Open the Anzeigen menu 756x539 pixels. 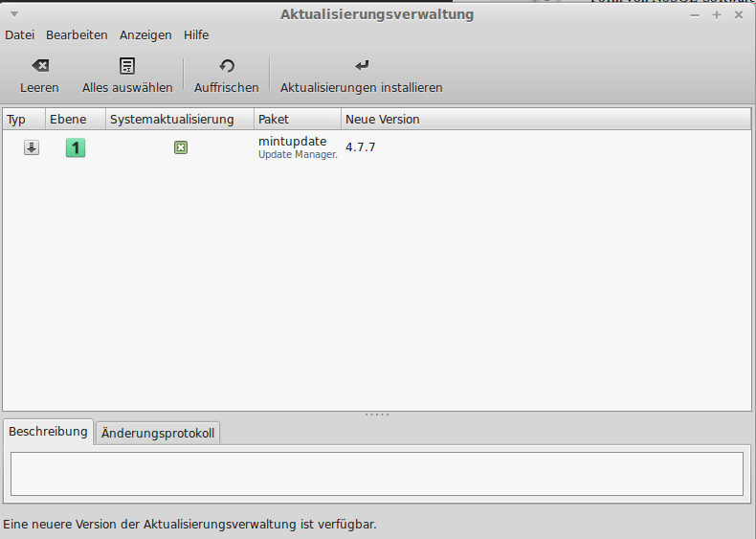pyautogui.click(x=145, y=35)
